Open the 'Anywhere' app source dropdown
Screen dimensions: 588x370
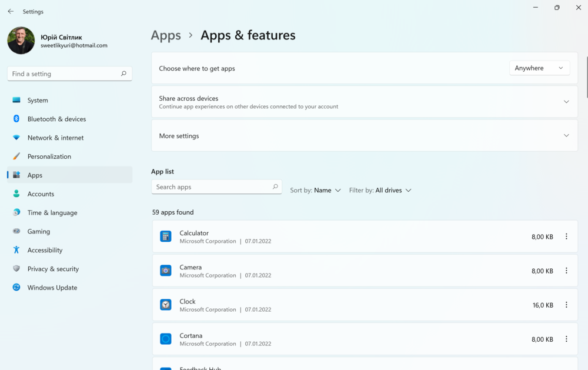[539, 68]
